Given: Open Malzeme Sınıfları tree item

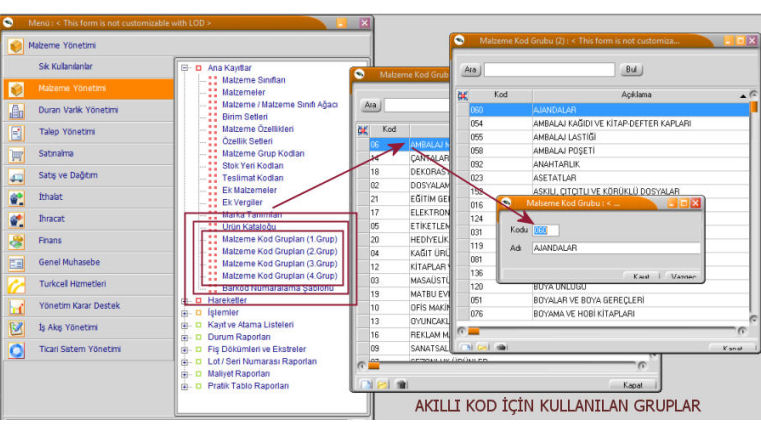Looking at the screenshot, I should click(x=253, y=80).
